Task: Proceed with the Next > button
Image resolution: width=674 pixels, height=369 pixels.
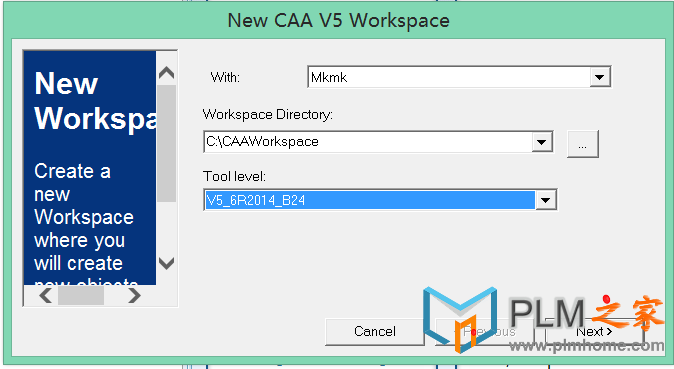Action: [x=594, y=332]
